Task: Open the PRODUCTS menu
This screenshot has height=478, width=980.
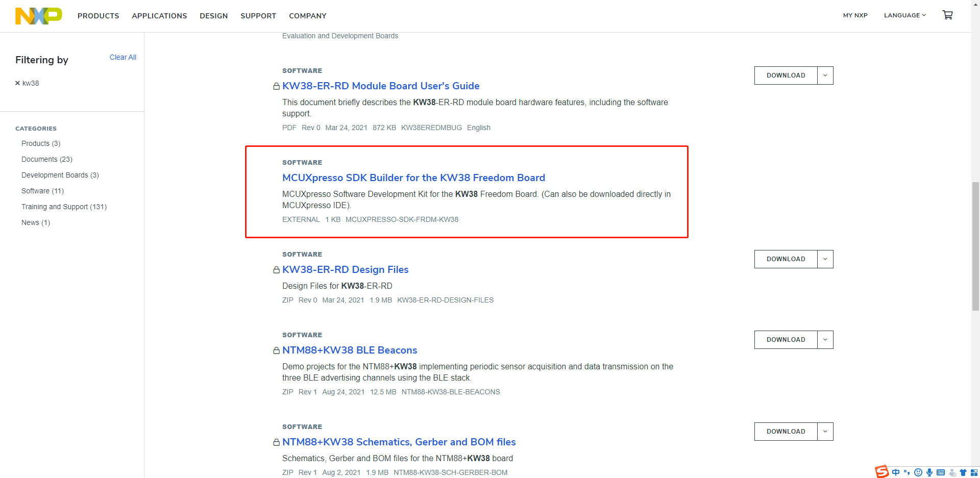Action: (99, 16)
